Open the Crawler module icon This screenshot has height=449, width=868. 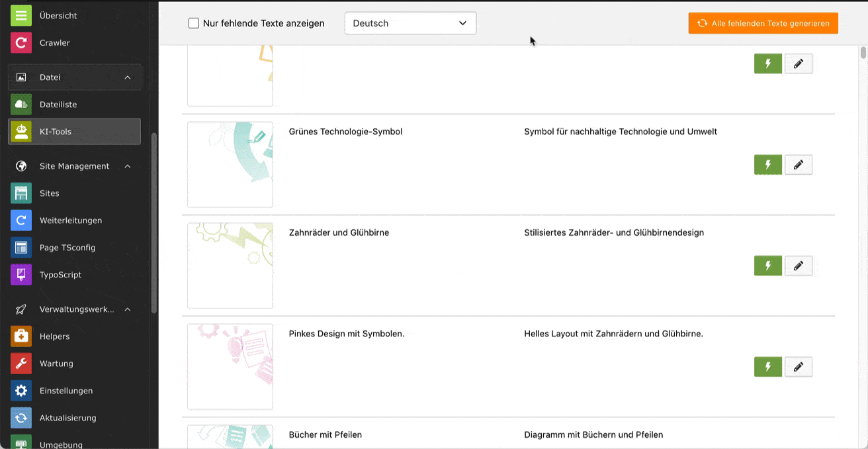coord(21,43)
